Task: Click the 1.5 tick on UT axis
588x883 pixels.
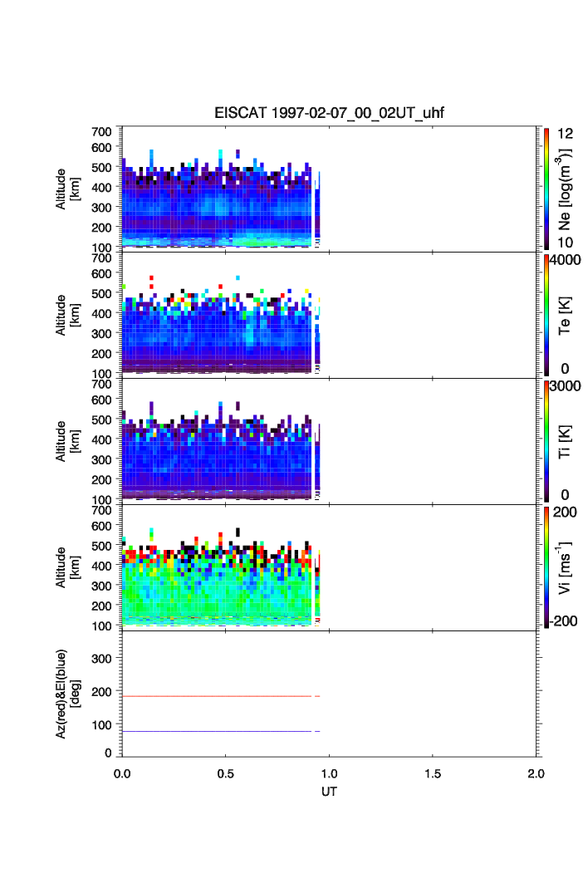Action: [433, 773]
